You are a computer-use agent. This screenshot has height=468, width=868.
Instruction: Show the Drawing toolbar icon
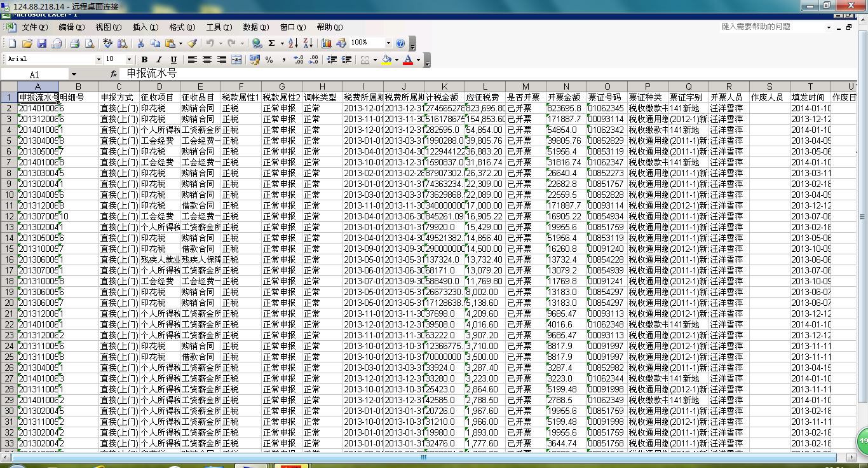(341, 43)
